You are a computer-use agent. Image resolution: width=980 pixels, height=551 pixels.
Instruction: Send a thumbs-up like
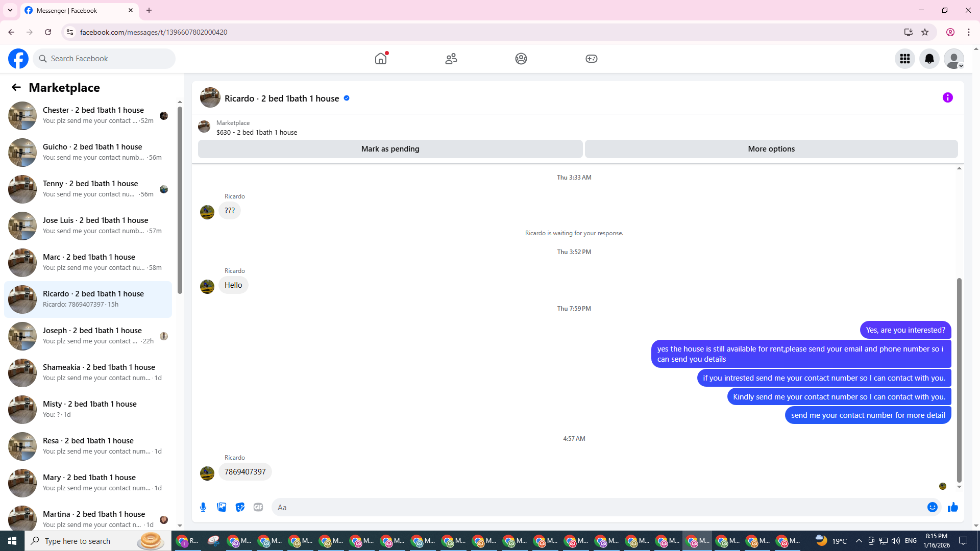click(952, 507)
